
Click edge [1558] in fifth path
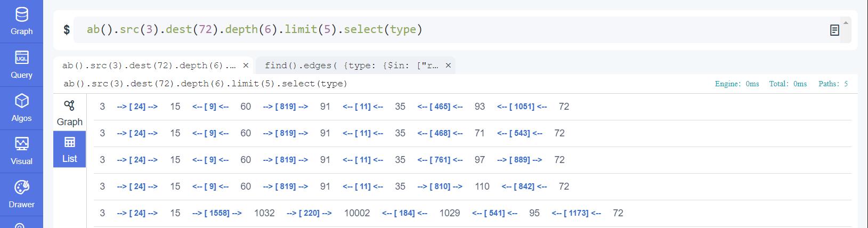coord(216,213)
